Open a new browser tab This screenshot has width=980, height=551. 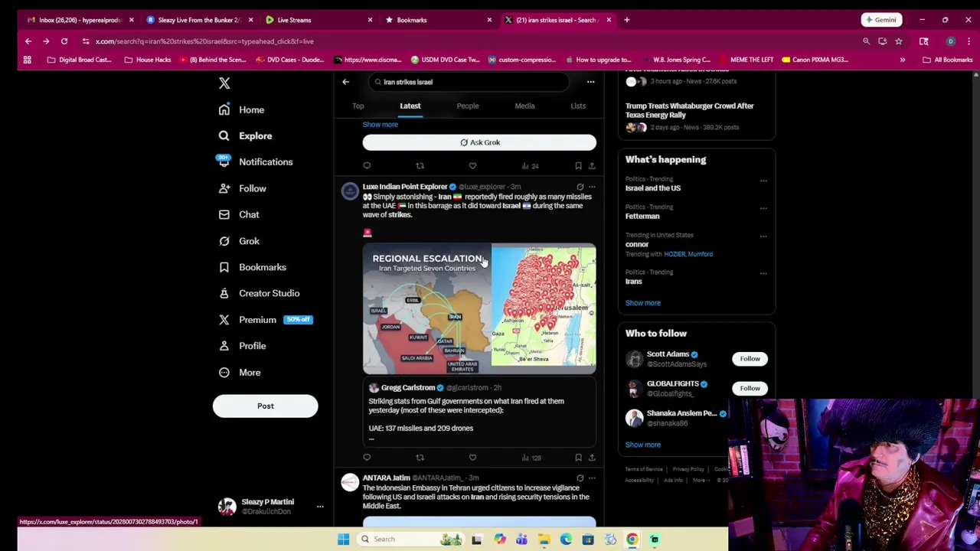(626, 20)
